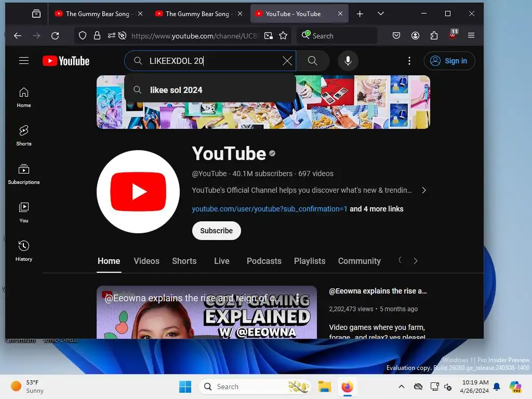Viewport: 532px width, 399px height.
Task: Open Subscriptions in the sidebar
Action: tap(24, 174)
